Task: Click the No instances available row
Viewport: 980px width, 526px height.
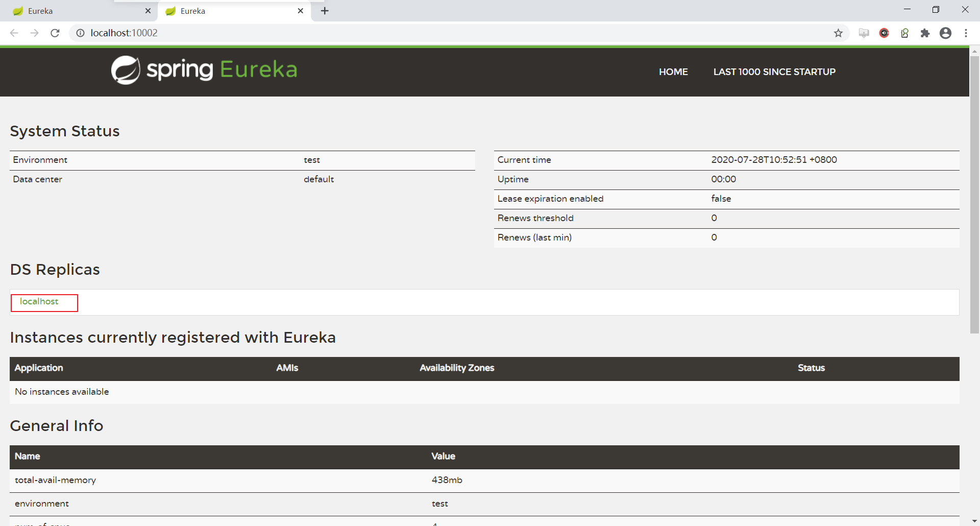Action: pyautogui.click(x=484, y=392)
